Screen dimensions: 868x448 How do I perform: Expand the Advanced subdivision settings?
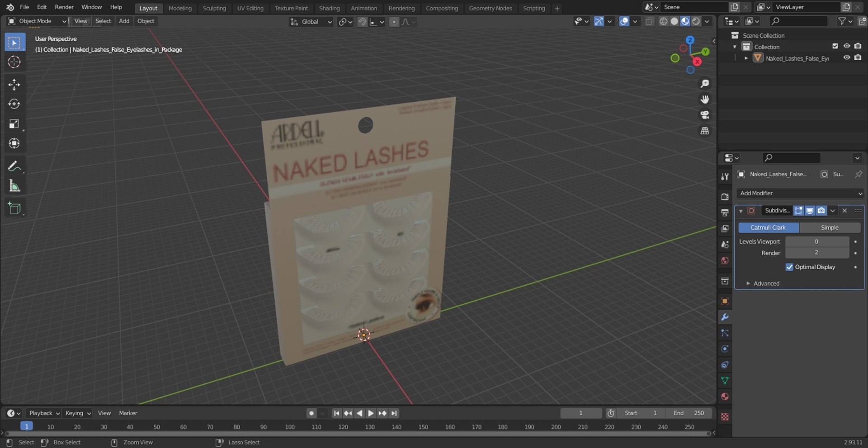[766, 283]
